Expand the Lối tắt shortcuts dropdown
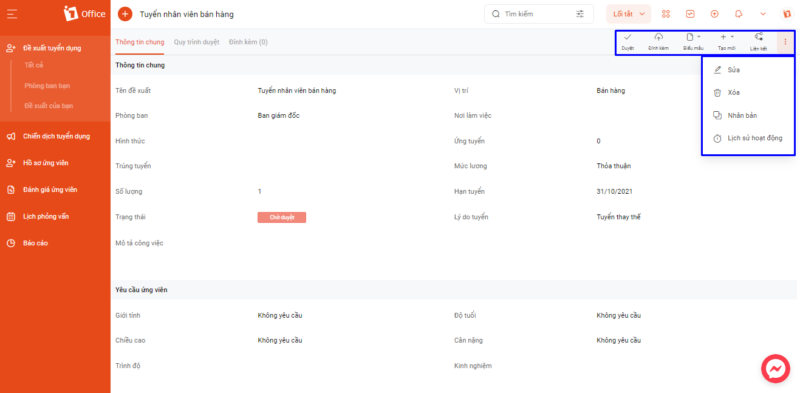800x393 pixels. pos(629,14)
